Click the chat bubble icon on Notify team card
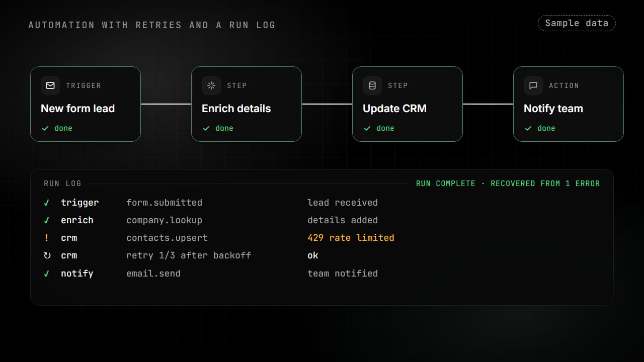 coord(533,85)
